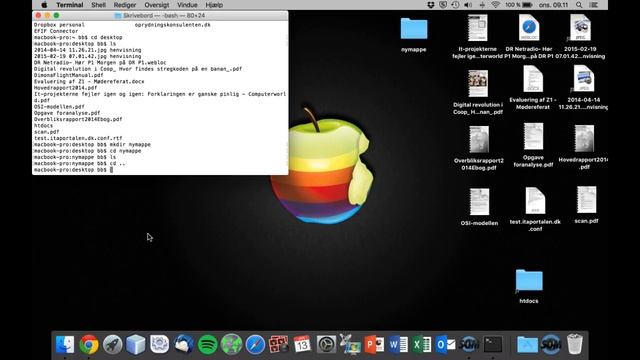Open the Trash in the Dock
The height and width of the screenshot is (360, 640).
coord(575,344)
